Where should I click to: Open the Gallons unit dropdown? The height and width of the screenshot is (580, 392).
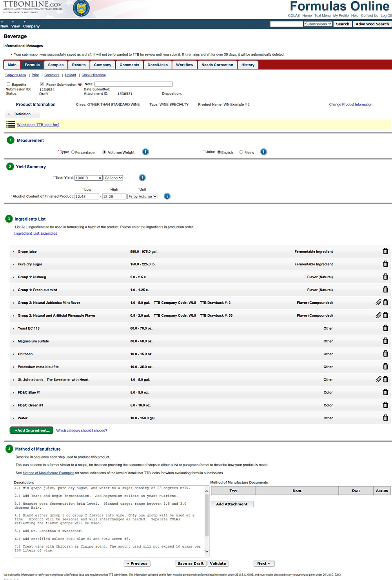click(x=113, y=178)
